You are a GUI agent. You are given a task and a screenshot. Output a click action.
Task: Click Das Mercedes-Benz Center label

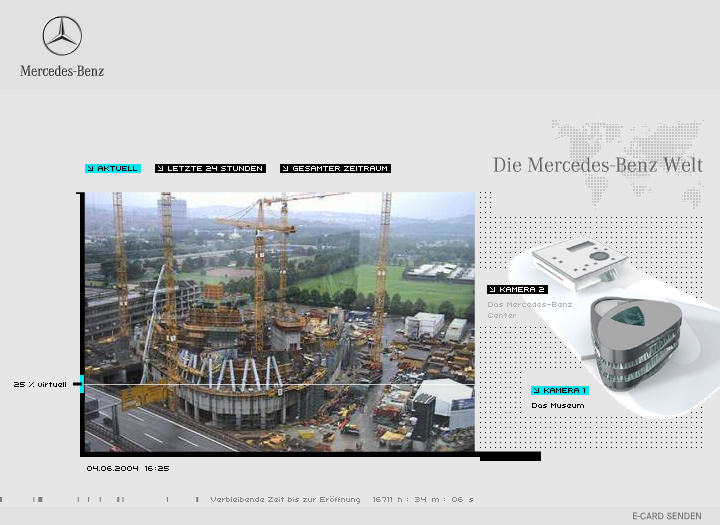[529, 310]
